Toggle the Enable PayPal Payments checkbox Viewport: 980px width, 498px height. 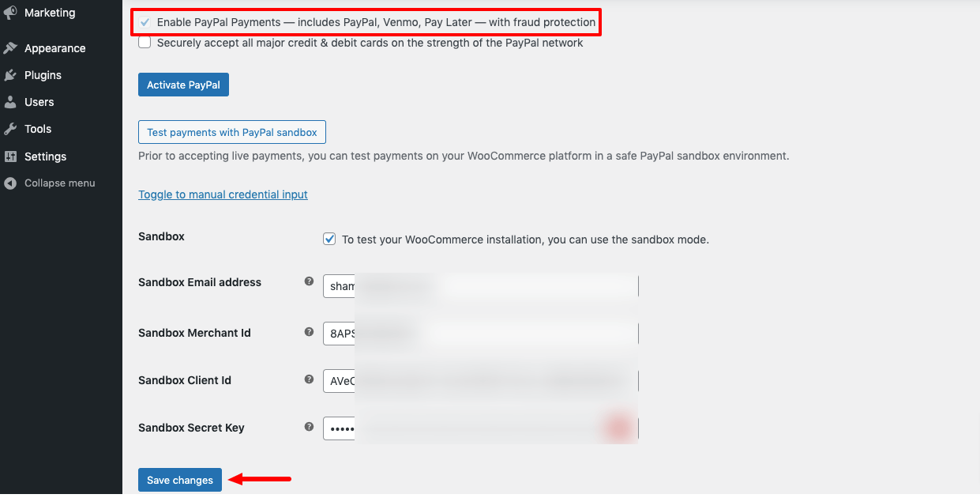145,22
